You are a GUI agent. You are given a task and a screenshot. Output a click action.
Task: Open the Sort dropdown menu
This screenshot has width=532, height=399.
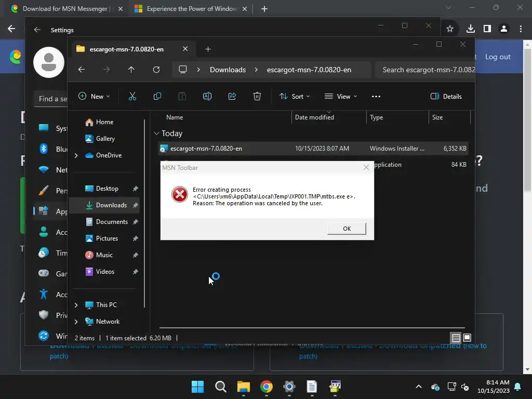point(295,96)
